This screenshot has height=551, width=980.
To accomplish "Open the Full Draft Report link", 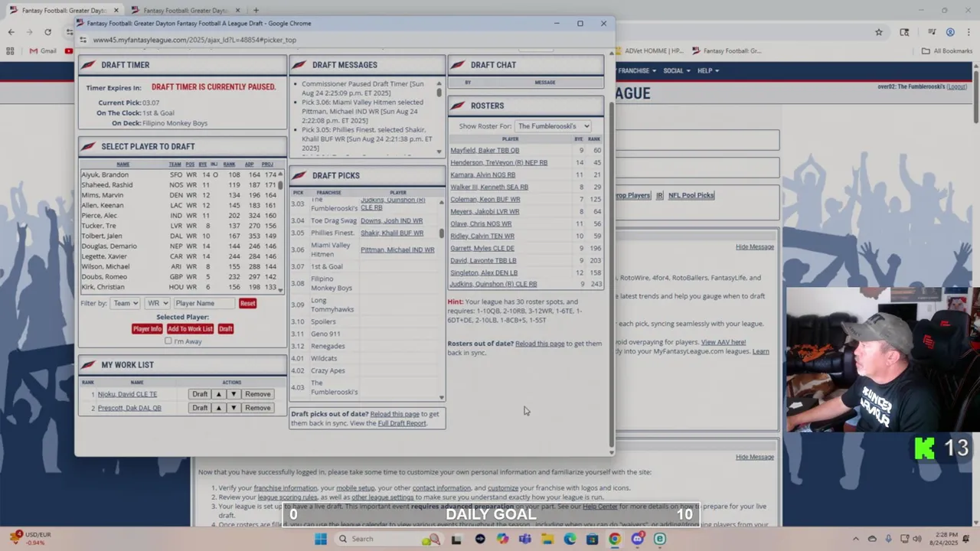I will coord(402,423).
